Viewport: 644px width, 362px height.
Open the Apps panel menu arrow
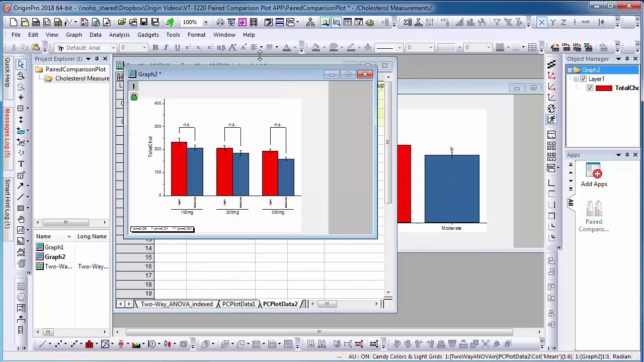pos(619,155)
